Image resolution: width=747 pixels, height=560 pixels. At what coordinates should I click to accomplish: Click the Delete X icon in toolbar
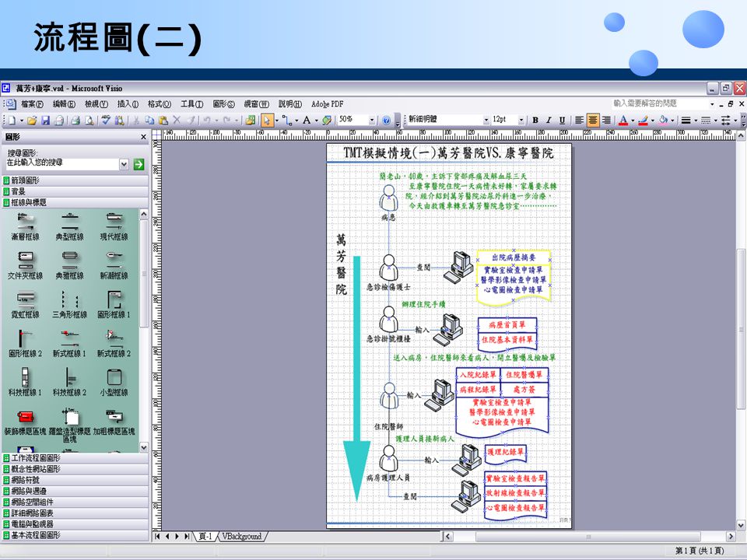click(x=177, y=121)
